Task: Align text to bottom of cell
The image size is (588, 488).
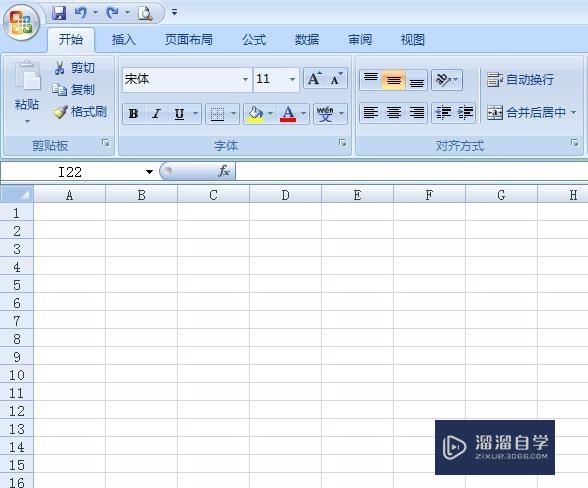Action: coord(416,80)
